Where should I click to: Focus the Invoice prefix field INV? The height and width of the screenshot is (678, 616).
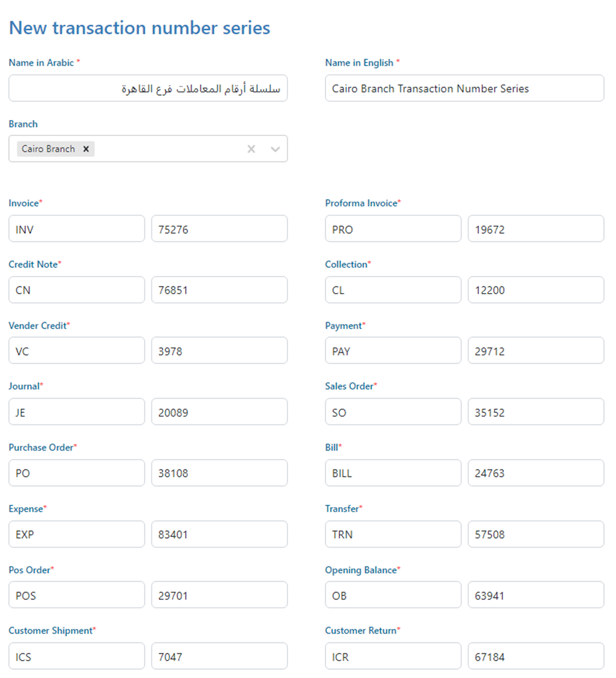pos(77,229)
